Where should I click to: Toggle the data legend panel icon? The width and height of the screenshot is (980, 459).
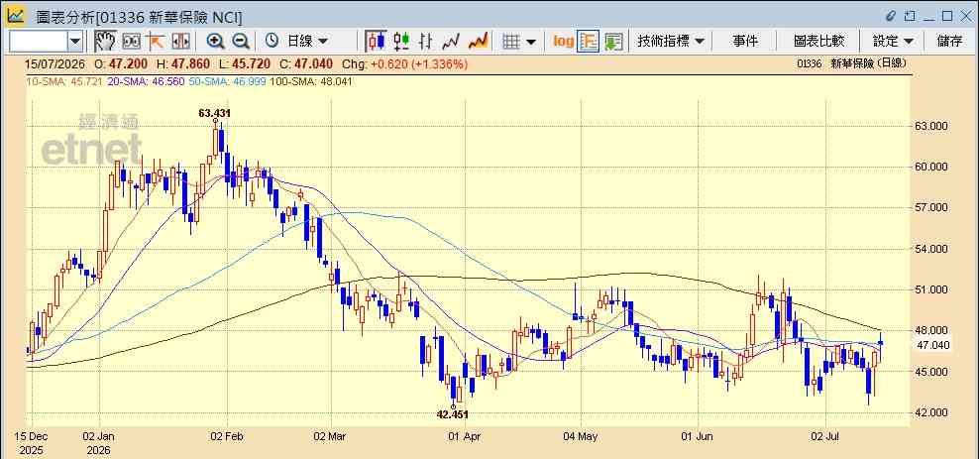click(x=589, y=42)
